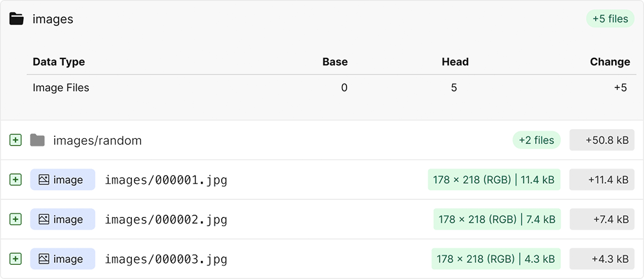Expand the images/000002.jpg file row
The width and height of the screenshot is (644, 279).
15,220
